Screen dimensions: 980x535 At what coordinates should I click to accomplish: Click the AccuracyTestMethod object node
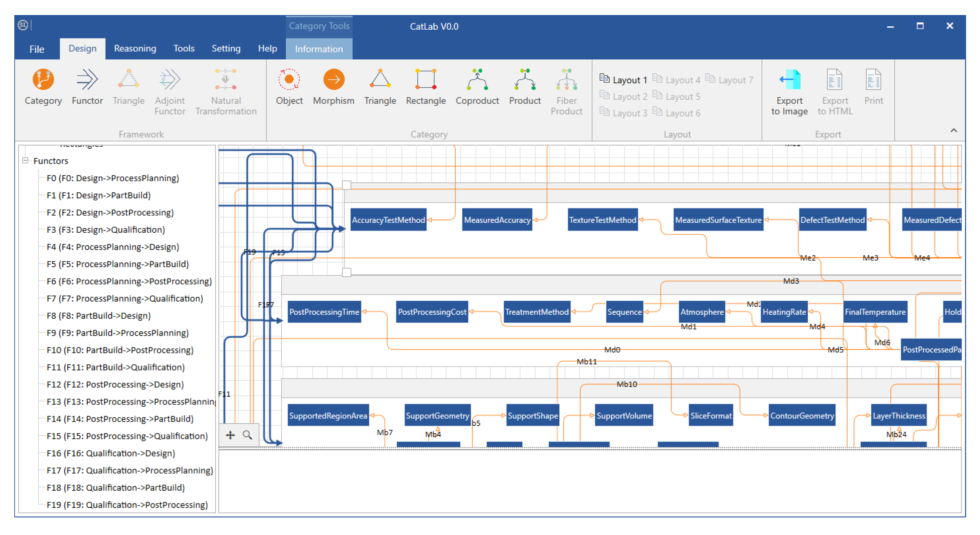(388, 220)
